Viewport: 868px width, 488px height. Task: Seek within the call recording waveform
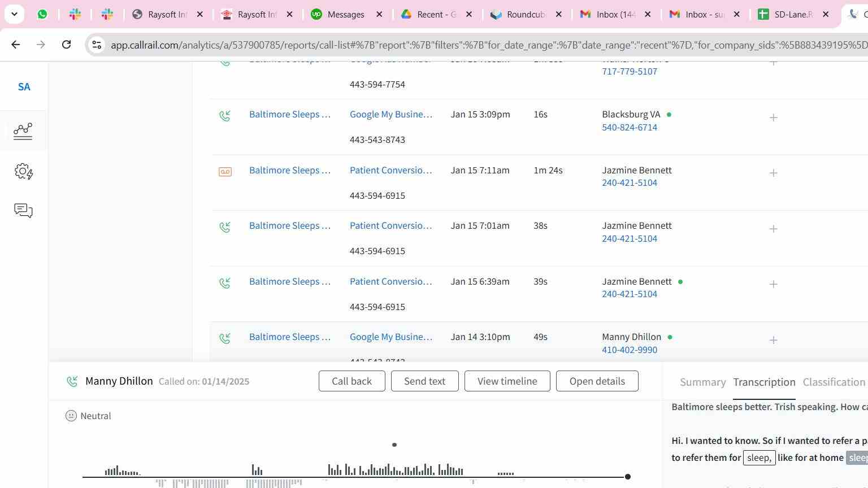355,477
